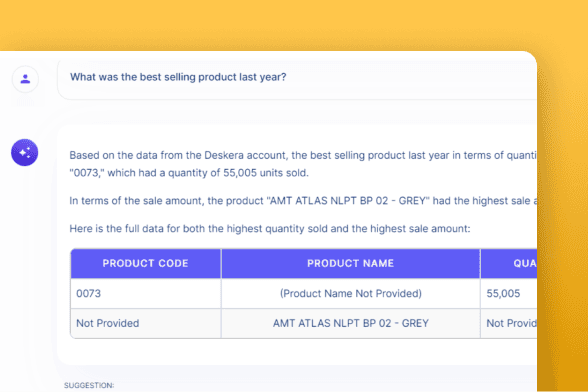
Task: Click the purple AI assistant sparkle icon
Action: 24,152
